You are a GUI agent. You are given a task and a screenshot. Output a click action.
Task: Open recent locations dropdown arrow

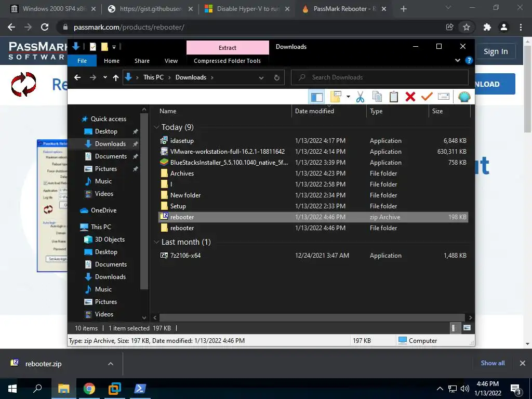pyautogui.click(x=105, y=77)
